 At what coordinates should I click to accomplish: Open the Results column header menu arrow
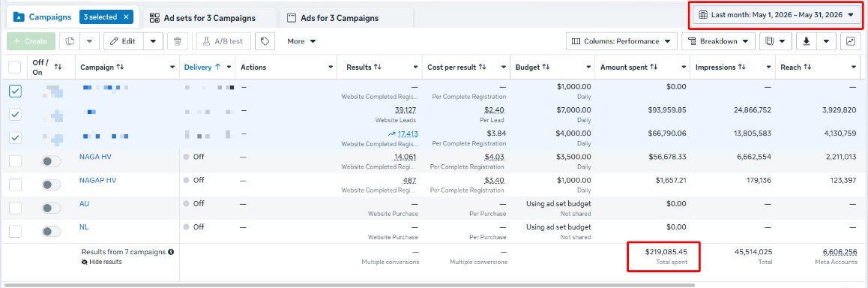coord(415,67)
